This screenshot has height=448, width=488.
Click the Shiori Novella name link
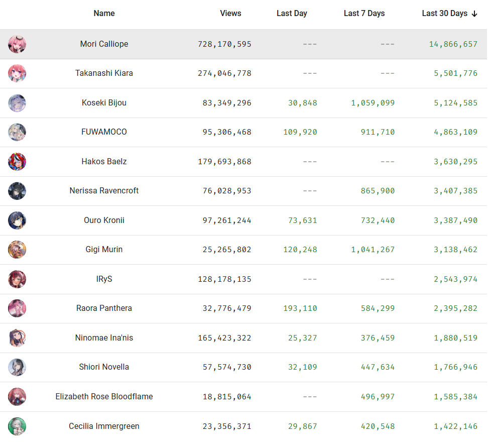104,367
